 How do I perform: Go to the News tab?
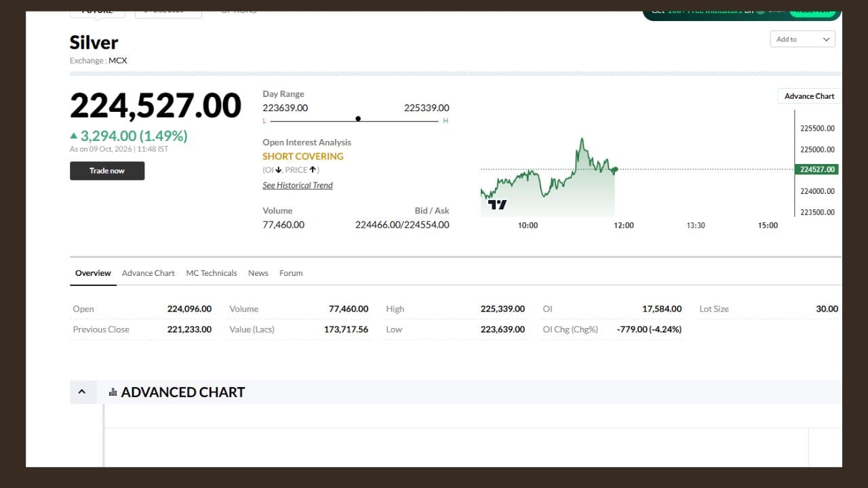pyautogui.click(x=258, y=273)
